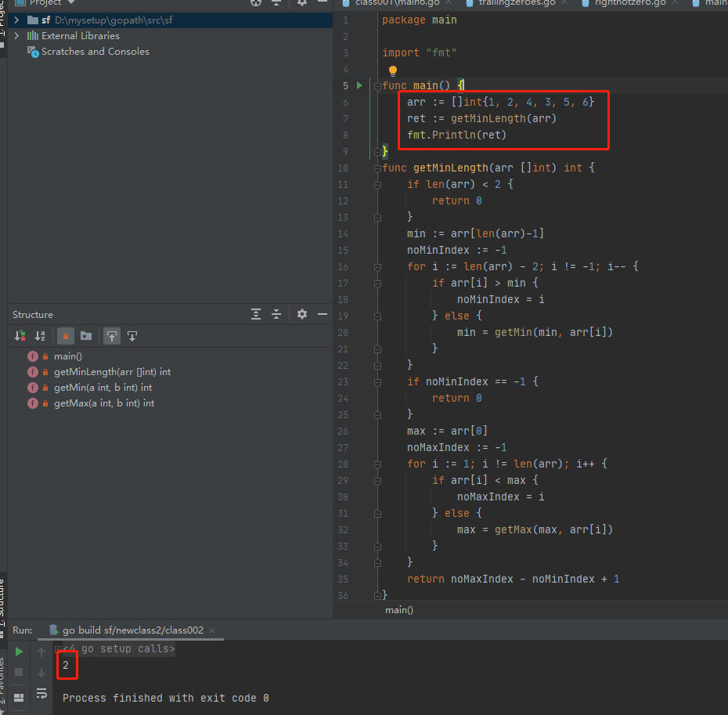Click 'Process finished with exit code 0'
728x715 pixels.
click(x=166, y=699)
